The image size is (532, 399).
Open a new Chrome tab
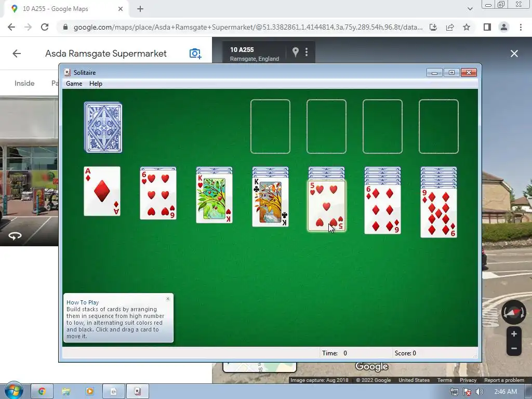pyautogui.click(x=140, y=9)
